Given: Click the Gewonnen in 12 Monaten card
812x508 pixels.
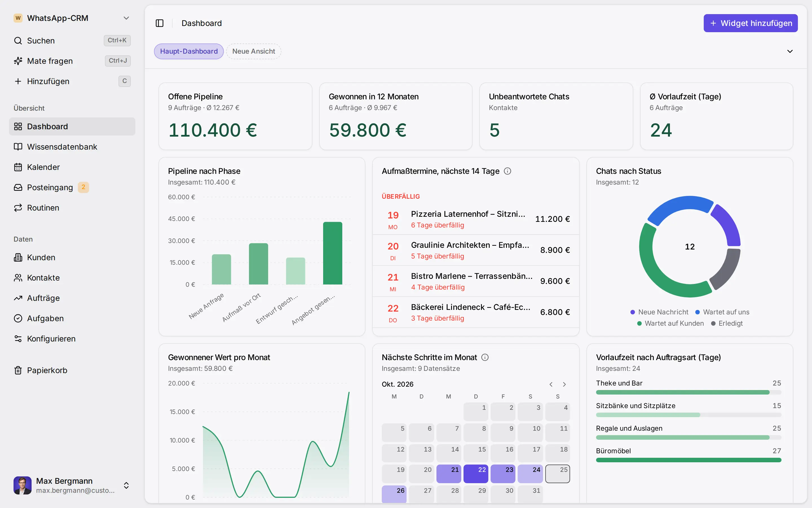Looking at the screenshot, I should (396, 116).
